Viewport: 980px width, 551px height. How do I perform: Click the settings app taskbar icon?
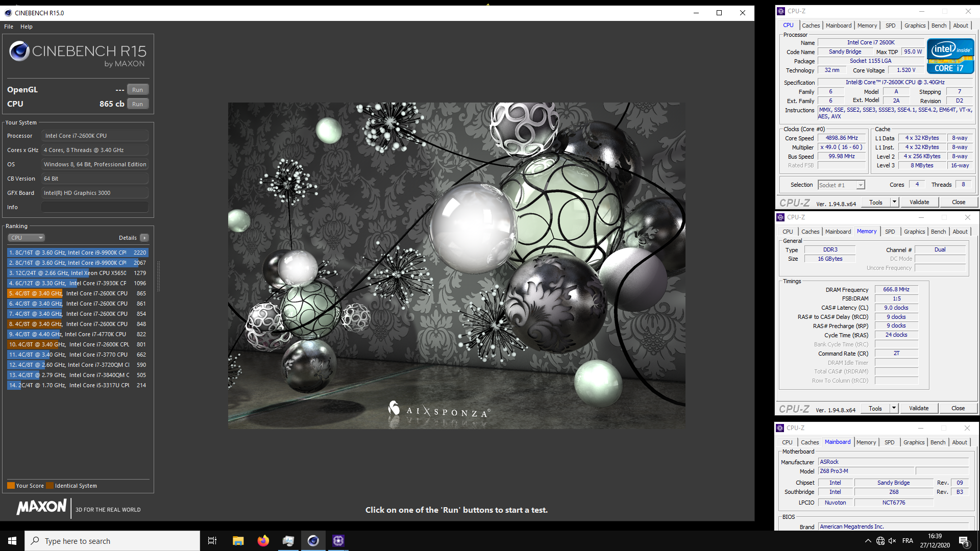[x=288, y=541]
